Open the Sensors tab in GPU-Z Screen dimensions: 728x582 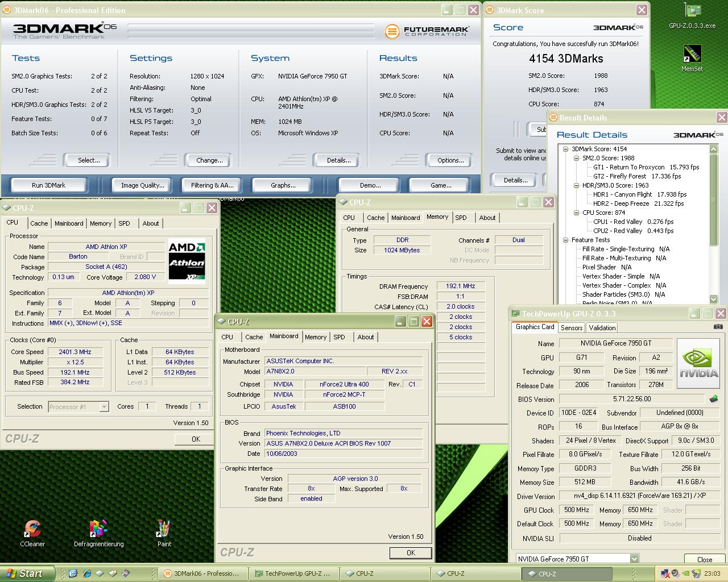(x=571, y=328)
